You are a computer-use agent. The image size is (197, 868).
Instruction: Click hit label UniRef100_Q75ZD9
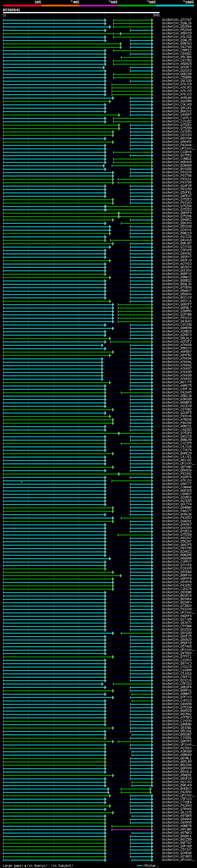click(177, 128)
